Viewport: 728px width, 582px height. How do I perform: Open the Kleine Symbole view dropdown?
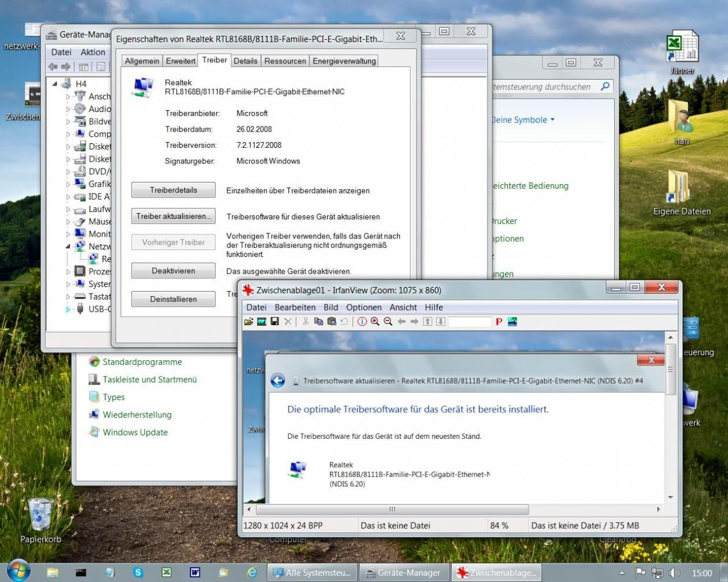(x=523, y=120)
